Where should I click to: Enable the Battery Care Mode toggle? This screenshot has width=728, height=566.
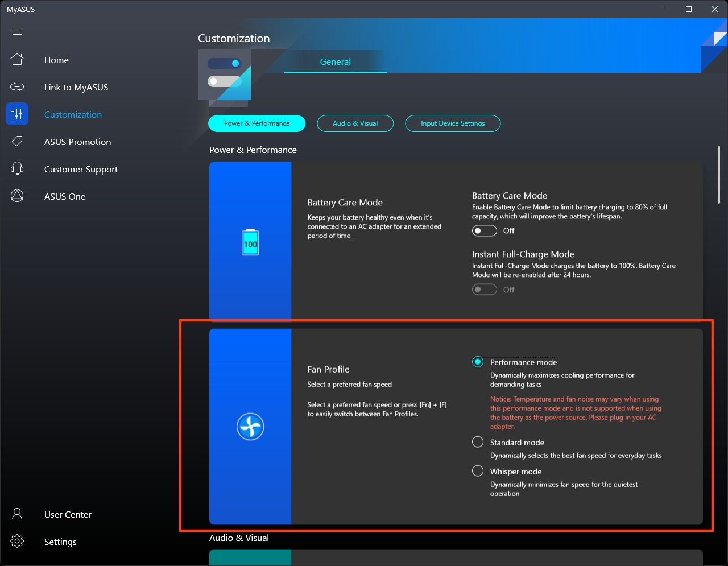[x=485, y=230]
